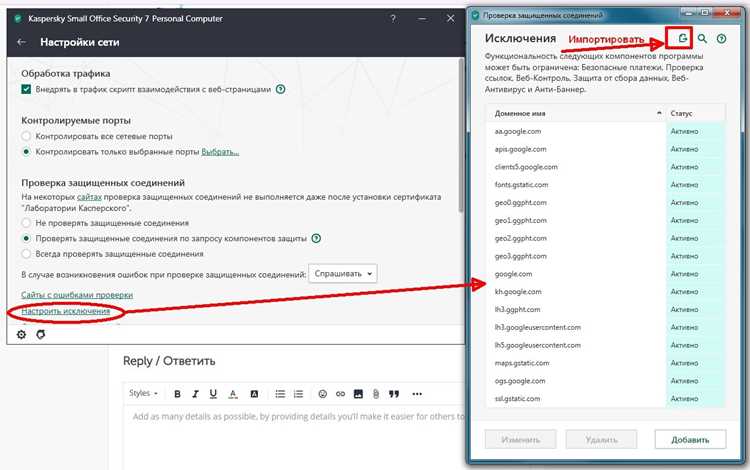Viewport: 750px width, 470px height.
Task: Insert an image in the reply editor
Action: click(358, 394)
